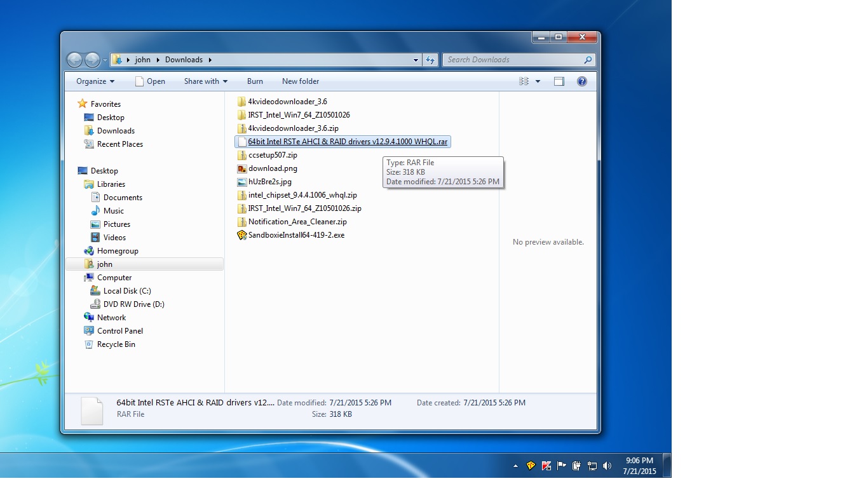Screen dimensions: 868x488
Task: Expand arrow between john and Downloads breadcrumb
Action: 158,60
